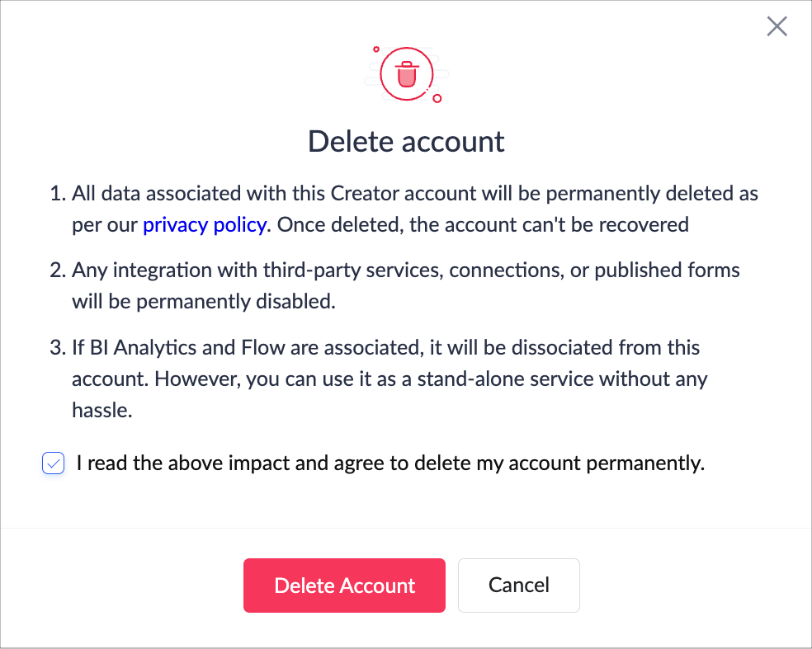
Task: Open the privacy policy link
Action: (205, 224)
